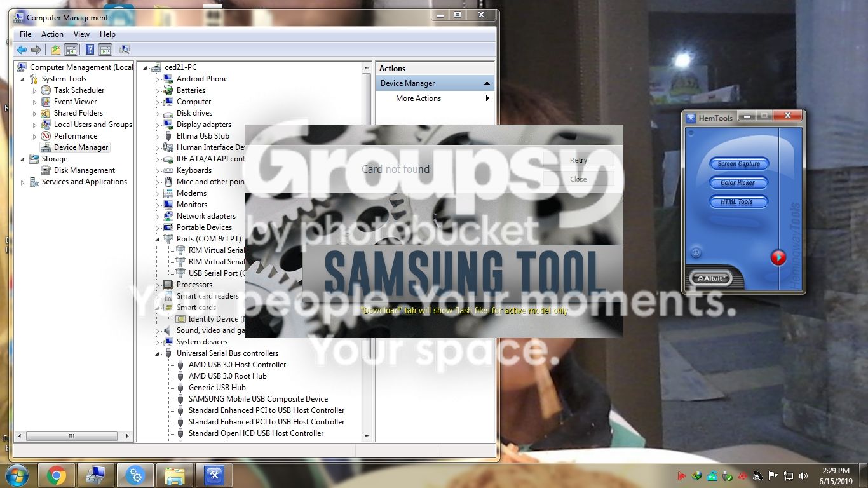Click the Shared Folders icon in tree
Viewport: 868px width, 488px height.
[x=46, y=113]
